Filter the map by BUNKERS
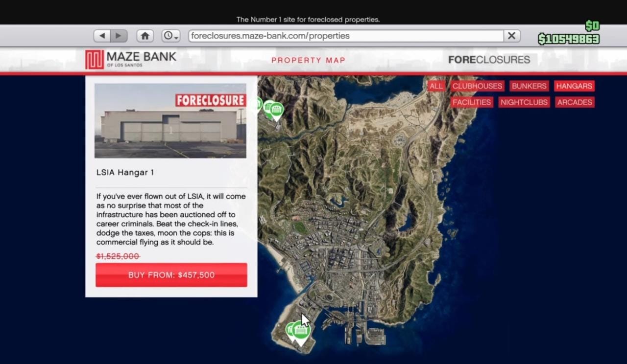This screenshot has width=627, height=364. pyautogui.click(x=529, y=86)
